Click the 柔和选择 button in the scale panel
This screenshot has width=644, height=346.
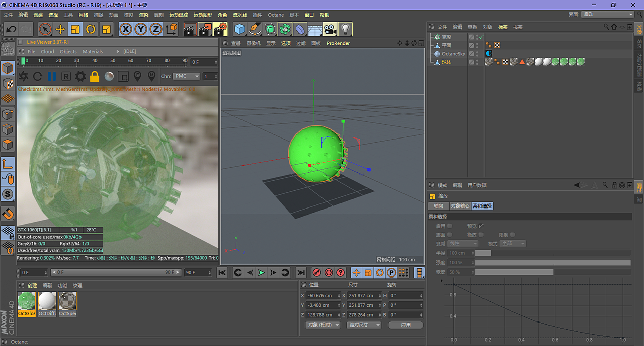point(482,205)
